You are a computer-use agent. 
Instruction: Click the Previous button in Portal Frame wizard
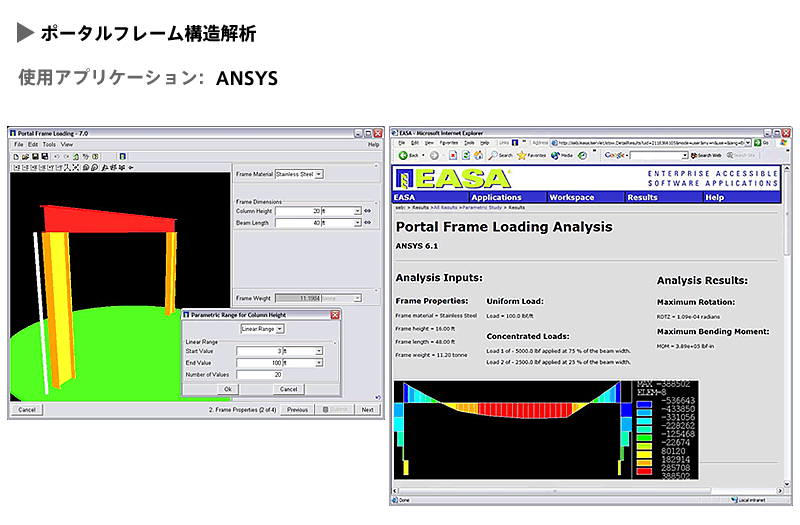point(297,410)
